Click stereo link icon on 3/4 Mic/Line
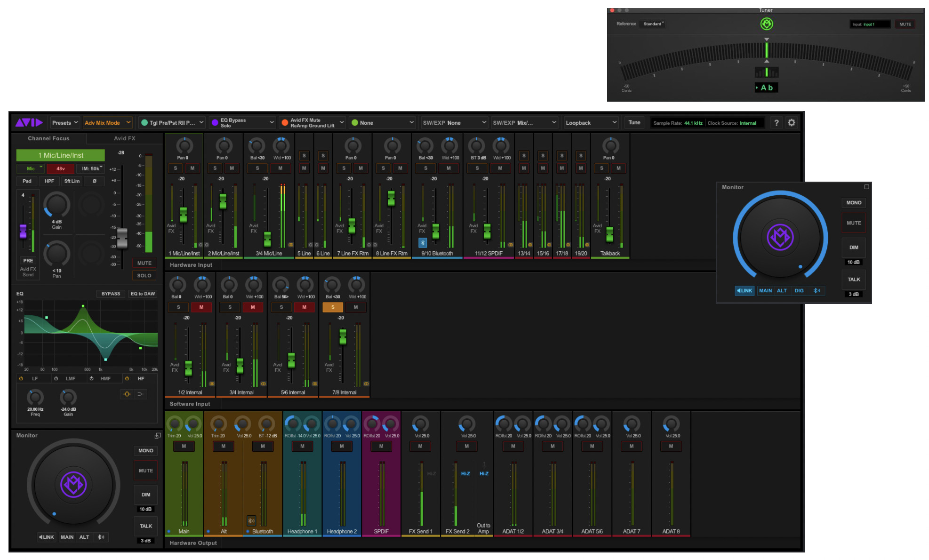Image resolution: width=929 pixels, height=560 pixels. coord(291,245)
